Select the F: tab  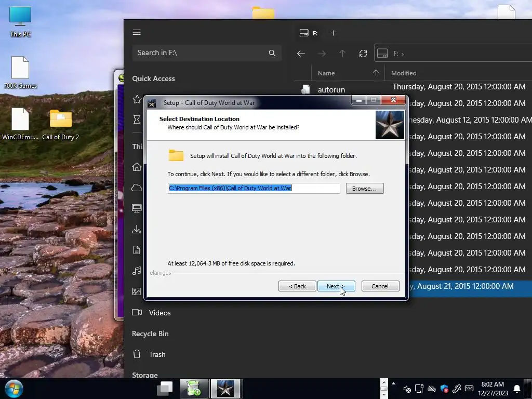tap(309, 33)
